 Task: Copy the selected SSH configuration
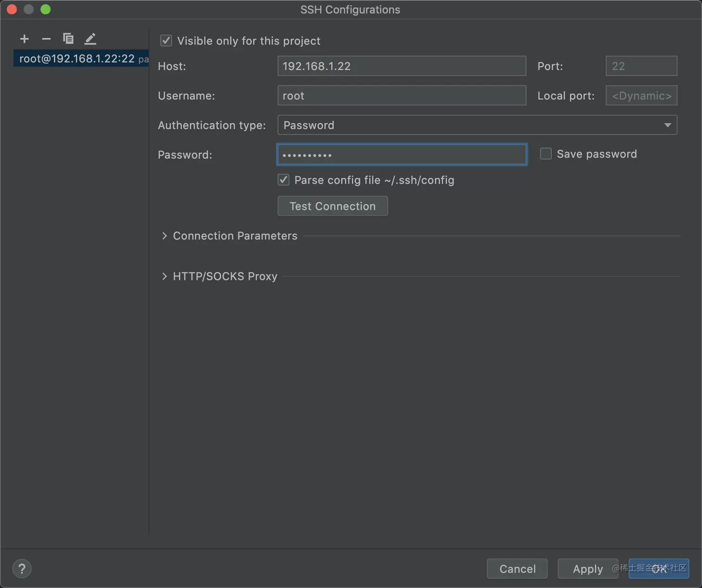pos(68,39)
